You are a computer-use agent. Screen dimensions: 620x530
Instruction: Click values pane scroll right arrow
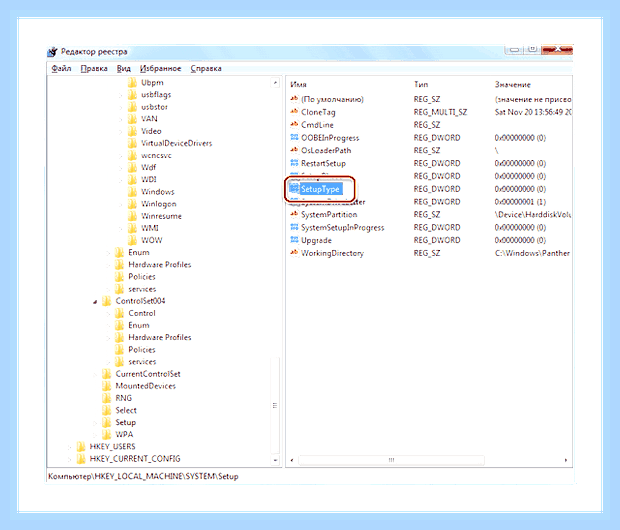point(566,460)
